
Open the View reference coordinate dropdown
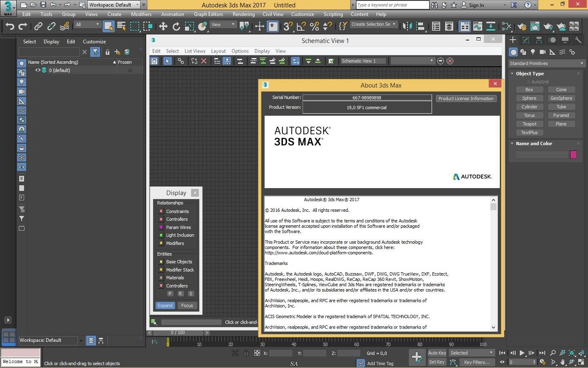pyautogui.click(x=223, y=25)
